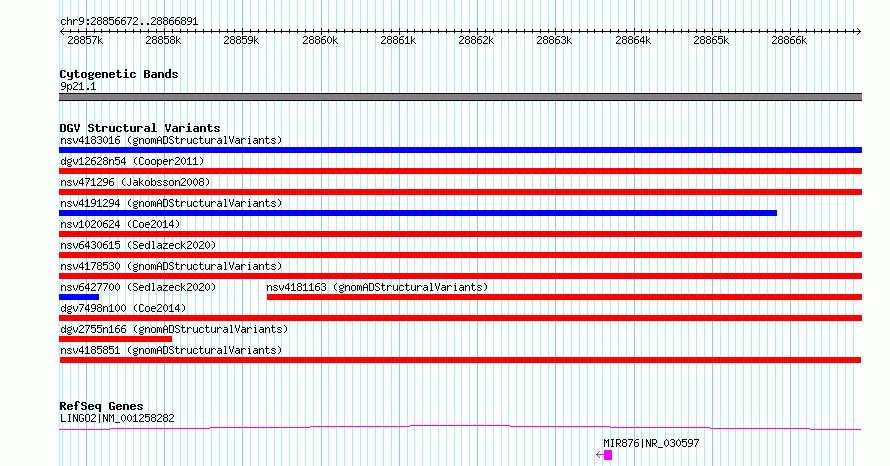Image resolution: width=890 pixels, height=466 pixels.
Task: Select the red dgv12628n54 variant bar
Action: (x=460, y=171)
